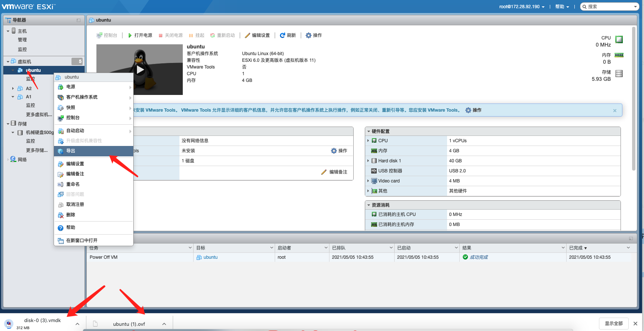Select the A2 virtual machine
The image size is (644, 331).
[29, 89]
